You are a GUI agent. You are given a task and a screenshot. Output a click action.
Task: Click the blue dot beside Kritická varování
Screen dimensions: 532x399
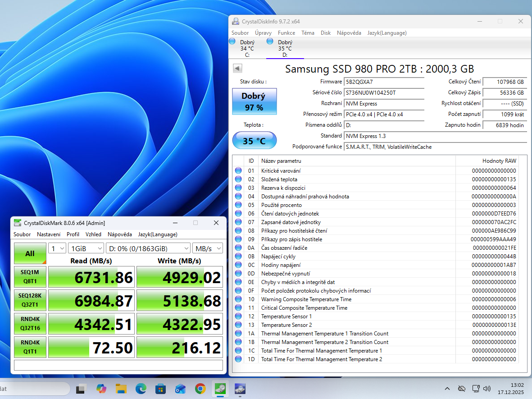click(x=238, y=170)
